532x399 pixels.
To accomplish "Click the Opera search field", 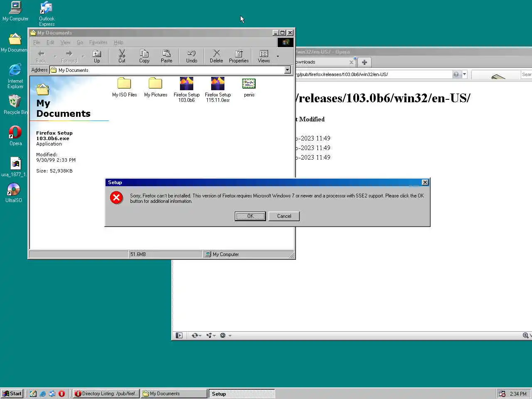I will (526, 74).
